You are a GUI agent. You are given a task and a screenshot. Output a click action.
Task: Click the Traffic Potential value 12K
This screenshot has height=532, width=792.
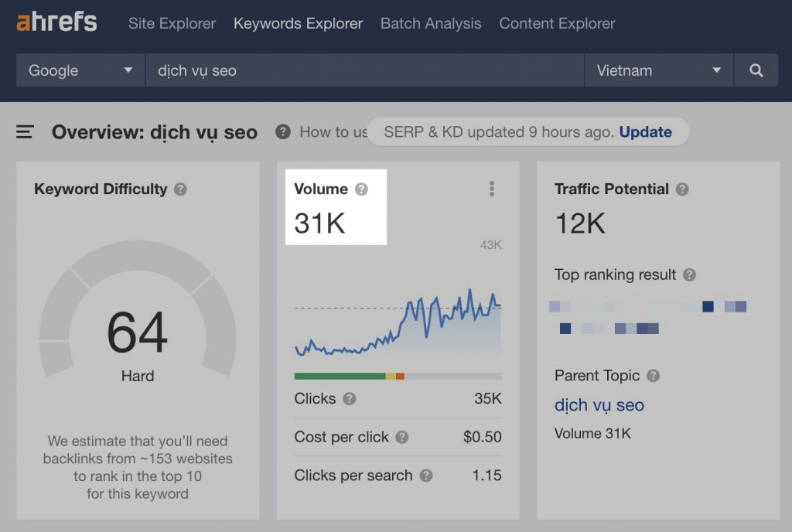[x=580, y=223]
